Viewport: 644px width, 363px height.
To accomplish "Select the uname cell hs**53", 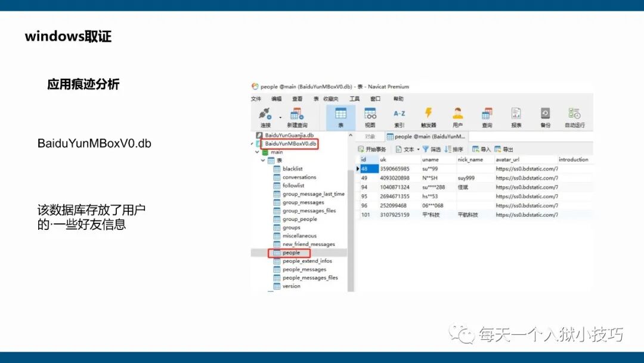I will pos(439,196).
